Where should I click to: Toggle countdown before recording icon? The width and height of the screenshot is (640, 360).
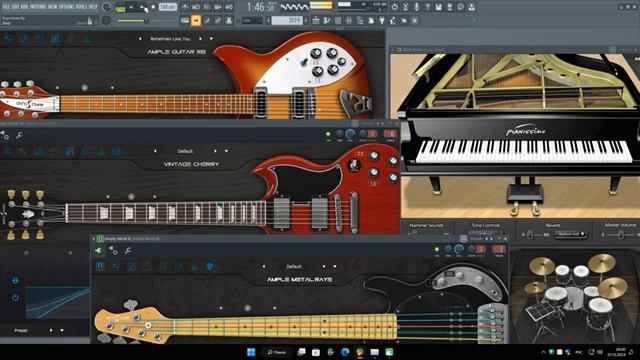[x=207, y=7]
